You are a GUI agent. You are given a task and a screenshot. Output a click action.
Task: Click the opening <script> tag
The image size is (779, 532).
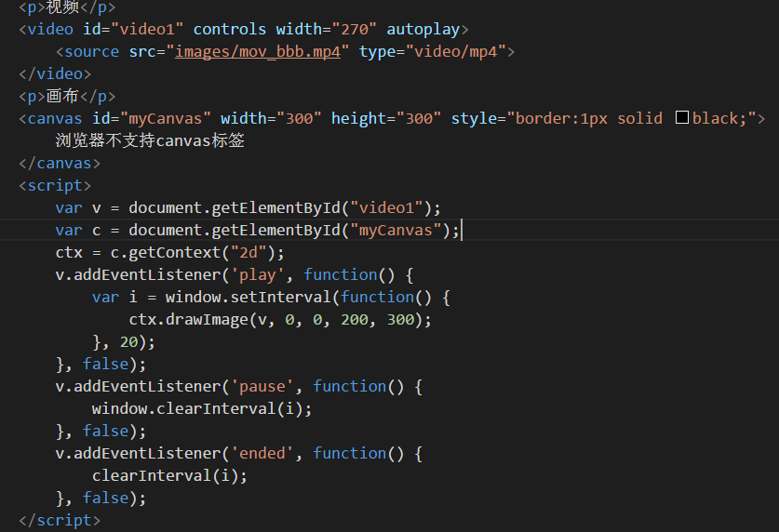point(55,186)
